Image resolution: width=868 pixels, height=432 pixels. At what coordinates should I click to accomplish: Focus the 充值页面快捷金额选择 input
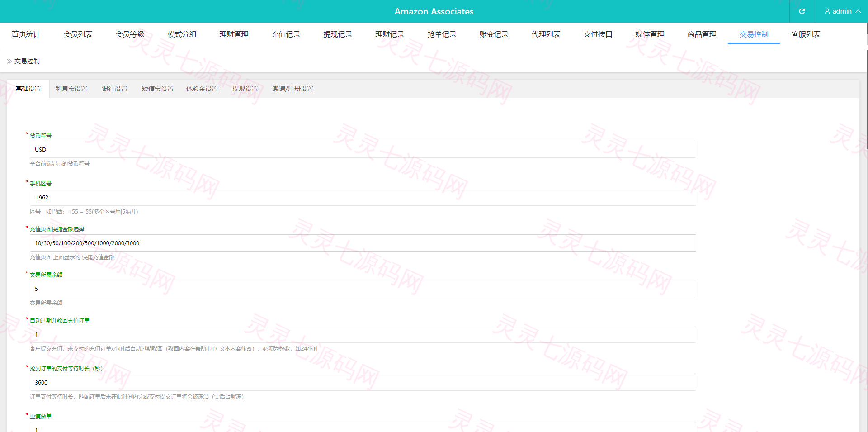click(363, 243)
